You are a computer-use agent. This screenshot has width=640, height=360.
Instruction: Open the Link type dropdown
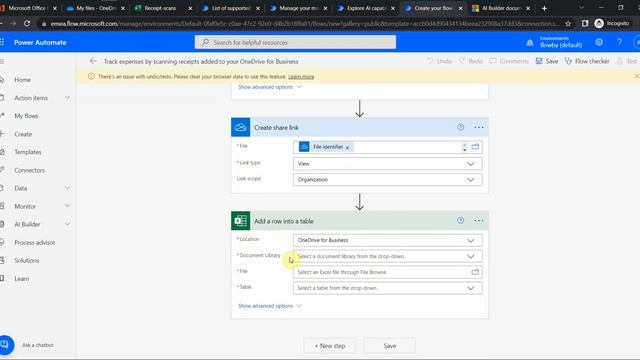click(x=387, y=164)
